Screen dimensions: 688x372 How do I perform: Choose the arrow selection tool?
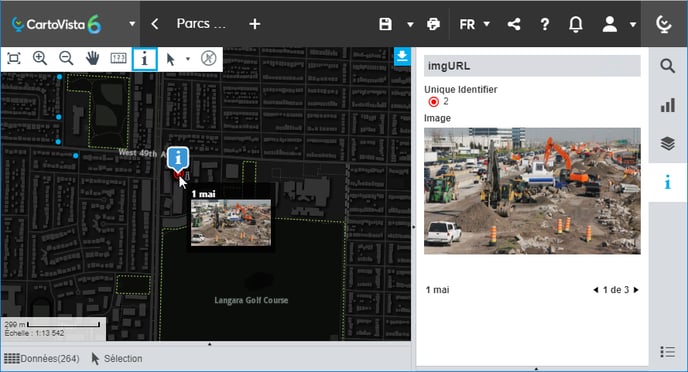[x=171, y=58]
